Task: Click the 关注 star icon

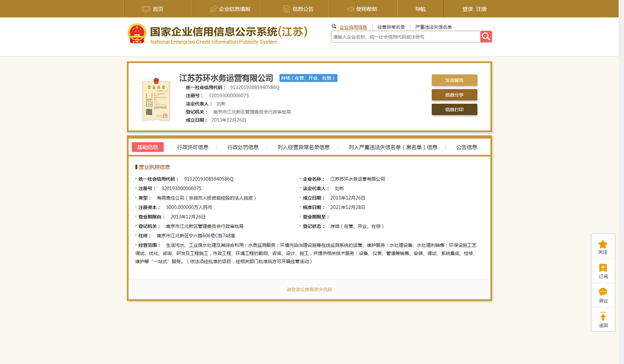Action: [x=603, y=244]
